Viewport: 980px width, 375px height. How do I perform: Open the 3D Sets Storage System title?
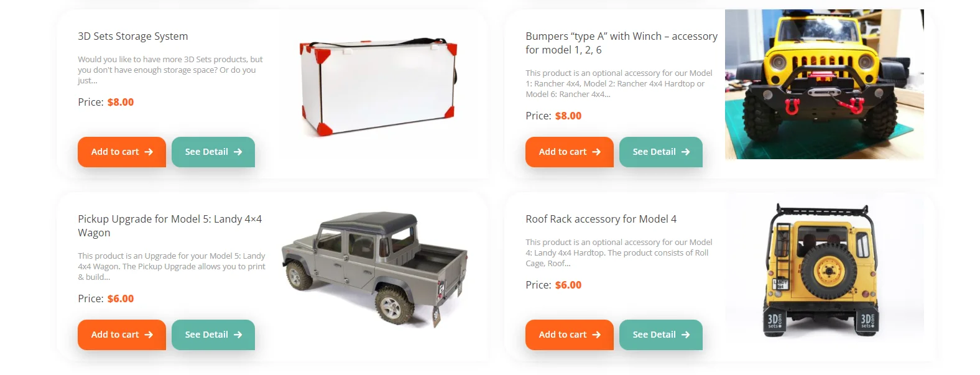pyautogui.click(x=133, y=36)
